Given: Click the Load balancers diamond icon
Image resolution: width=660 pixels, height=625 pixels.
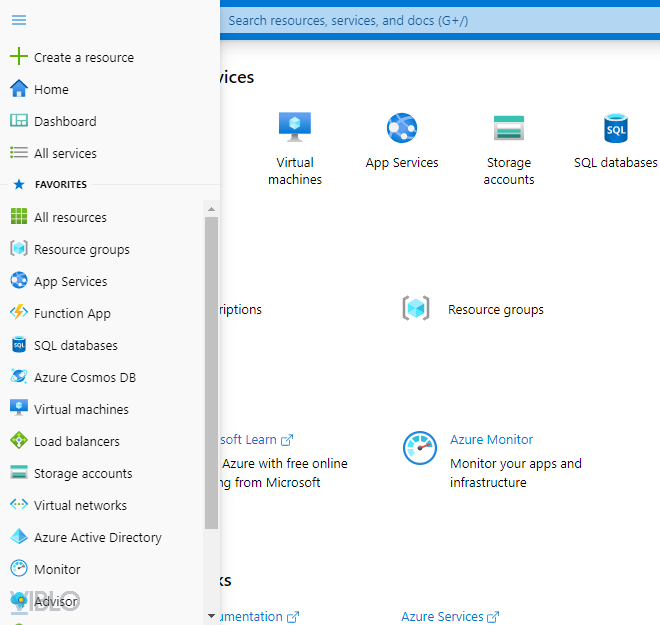Looking at the screenshot, I should point(19,440).
